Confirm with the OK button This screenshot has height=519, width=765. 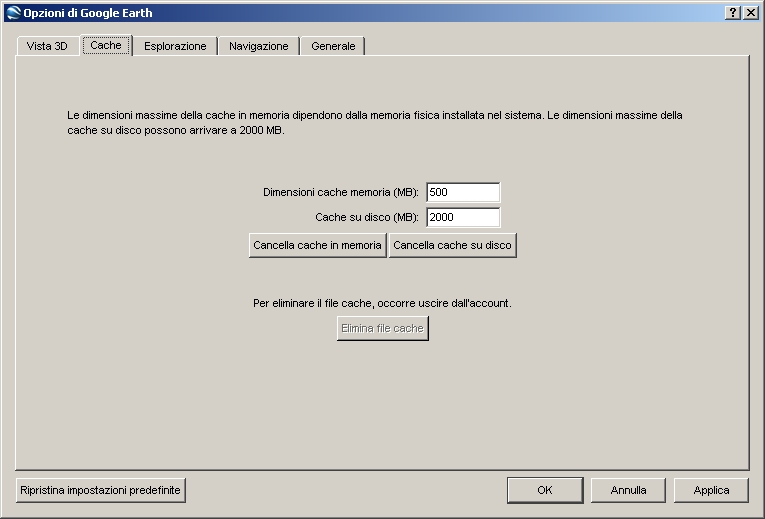click(x=545, y=490)
